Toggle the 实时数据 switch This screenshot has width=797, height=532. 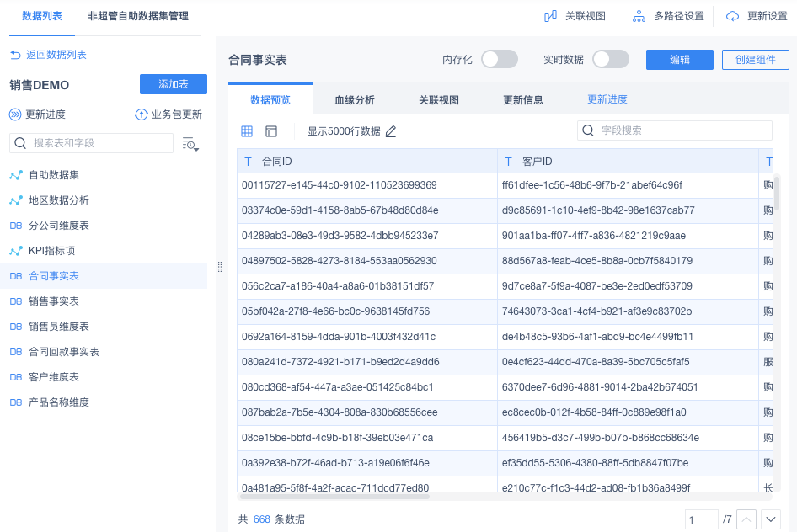[611, 60]
